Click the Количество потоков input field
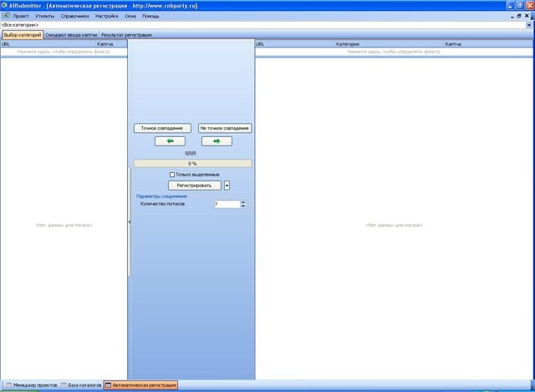Screen dimensions: 535x392 (x=227, y=205)
